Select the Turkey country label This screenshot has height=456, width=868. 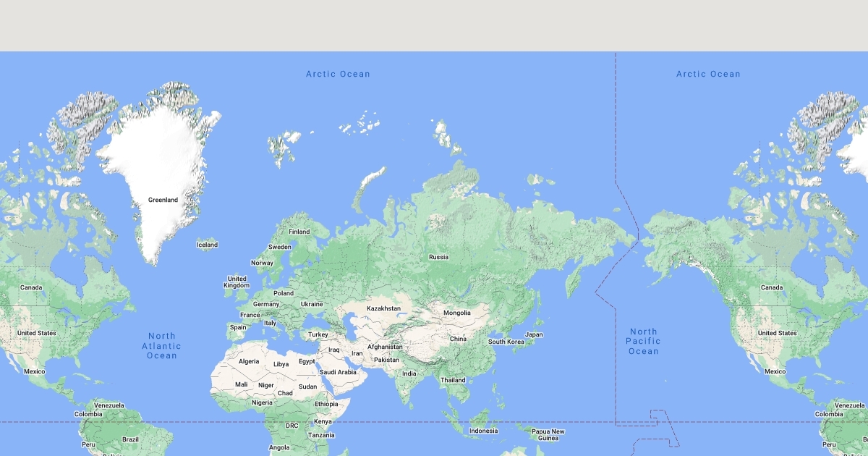(x=318, y=334)
